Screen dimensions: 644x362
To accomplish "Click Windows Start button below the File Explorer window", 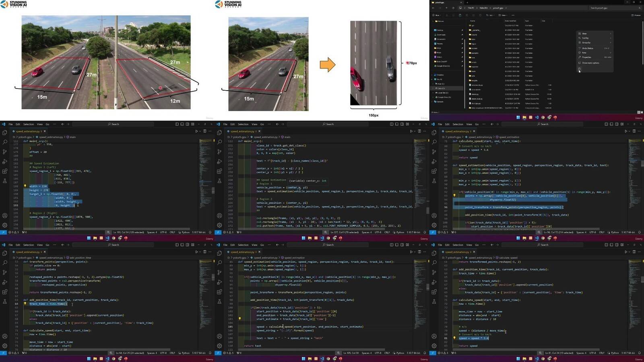I will [x=518, y=118].
